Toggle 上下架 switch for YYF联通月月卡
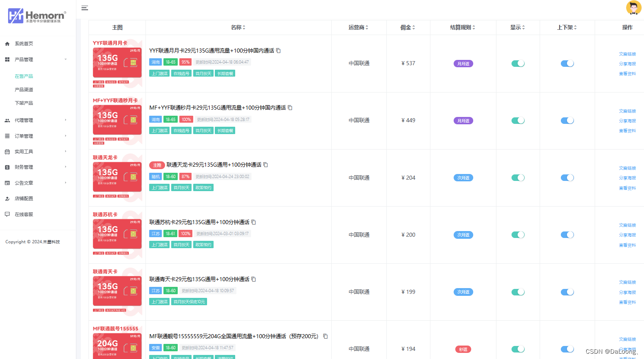644x359 pixels. point(567,64)
